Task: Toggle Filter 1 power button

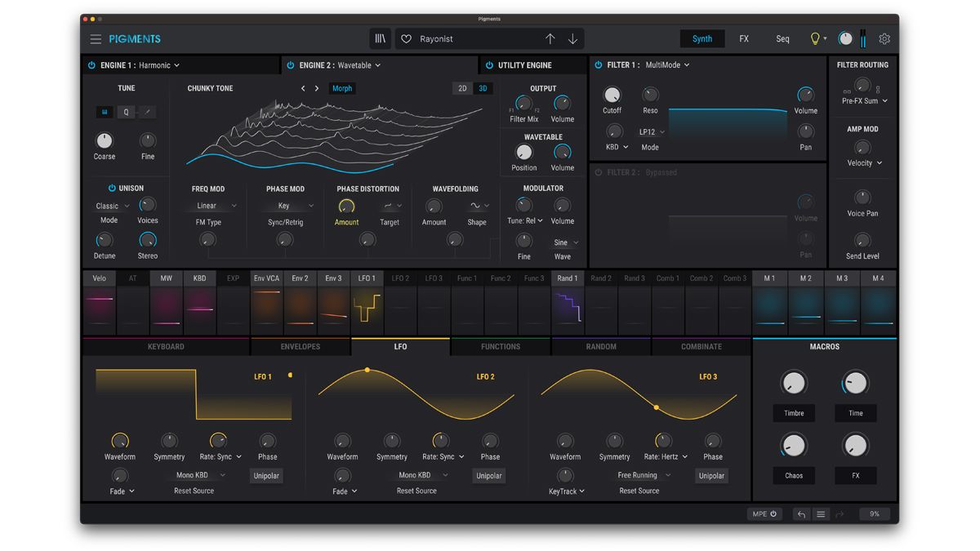Action: (x=599, y=64)
